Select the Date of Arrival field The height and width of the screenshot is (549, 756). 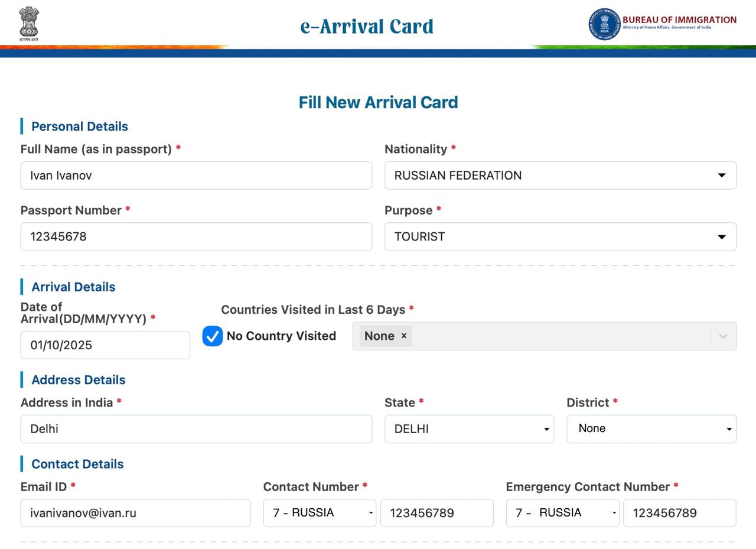(x=105, y=345)
